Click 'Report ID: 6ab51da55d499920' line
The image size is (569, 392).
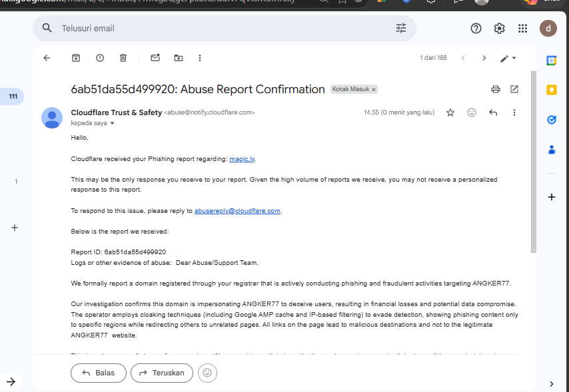pos(119,252)
